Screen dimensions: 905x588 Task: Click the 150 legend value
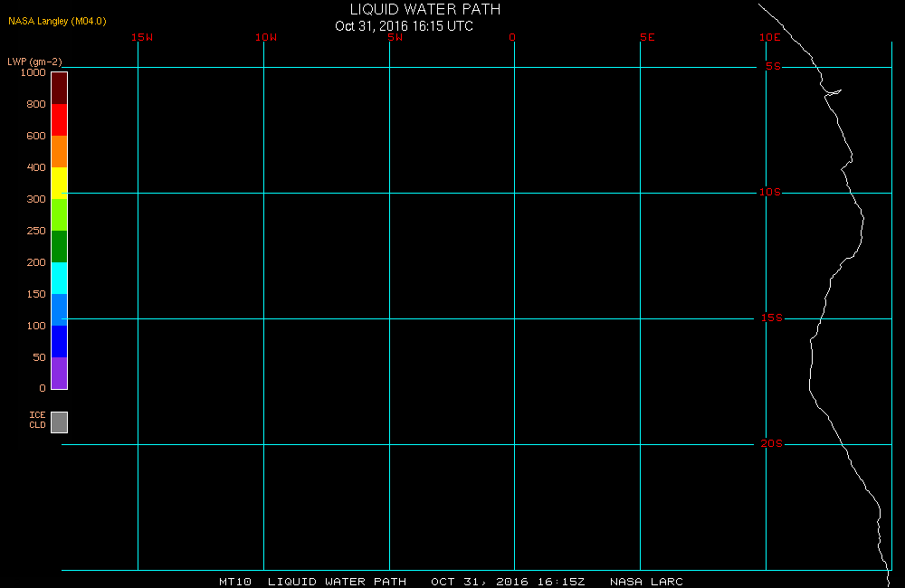(x=36, y=294)
